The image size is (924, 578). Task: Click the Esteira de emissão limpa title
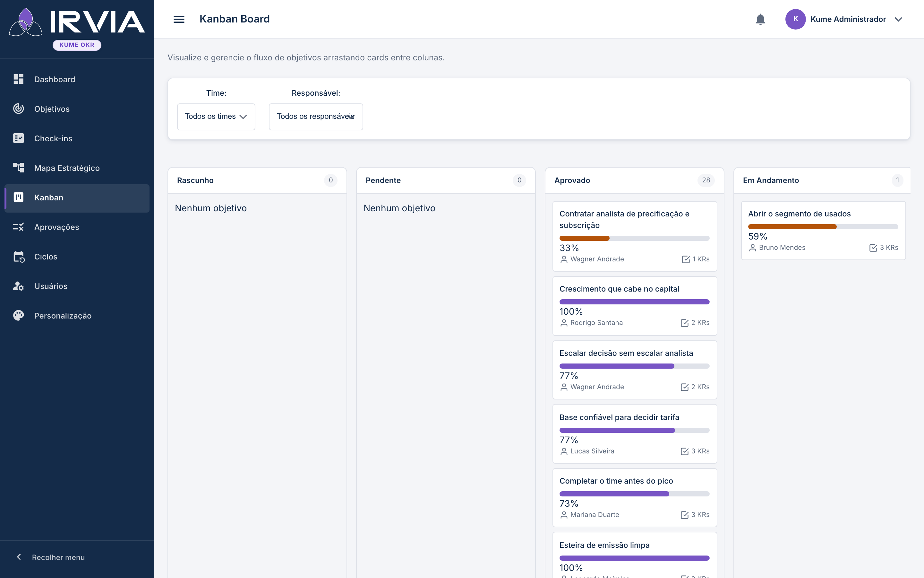pos(604,545)
